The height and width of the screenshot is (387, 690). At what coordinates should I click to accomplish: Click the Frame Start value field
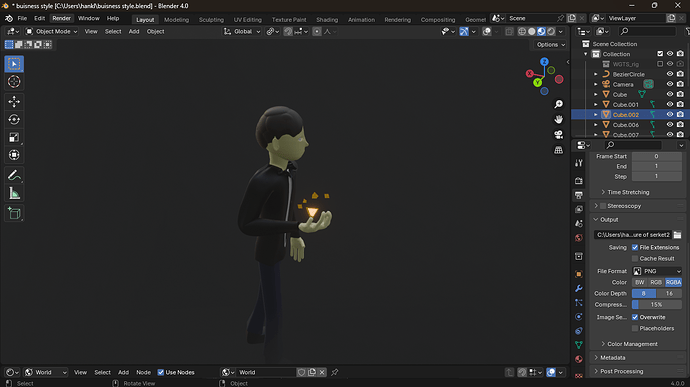click(657, 156)
